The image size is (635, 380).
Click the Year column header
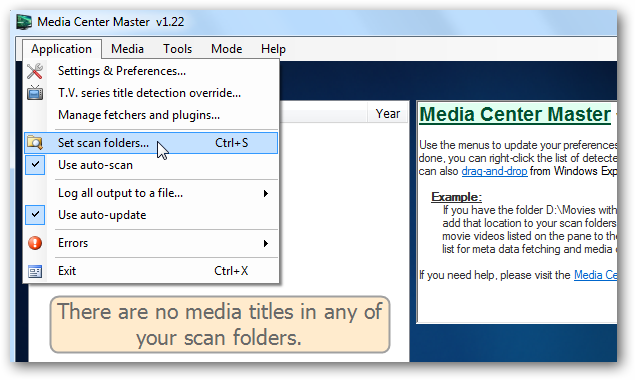(388, 114)
